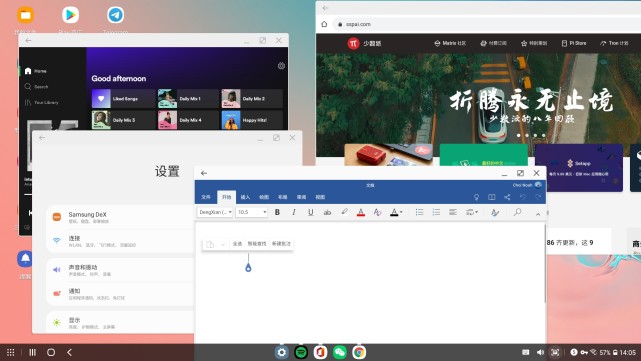Select the text highlighter pen icon
The image size is (641, 361).
coord(344,212)
